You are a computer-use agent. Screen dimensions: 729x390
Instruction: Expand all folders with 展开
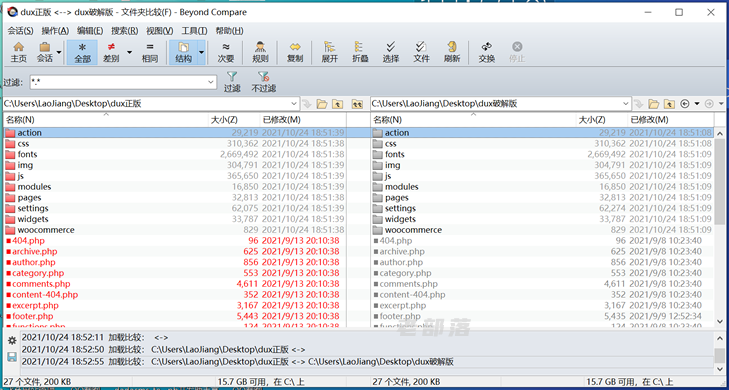point(330,52)
